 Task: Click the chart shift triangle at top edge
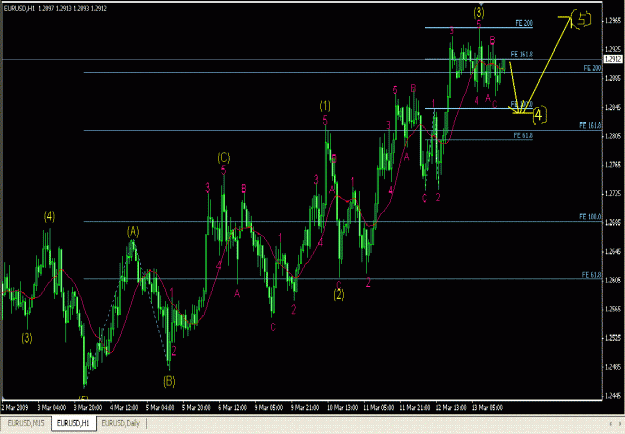(481, 4)
